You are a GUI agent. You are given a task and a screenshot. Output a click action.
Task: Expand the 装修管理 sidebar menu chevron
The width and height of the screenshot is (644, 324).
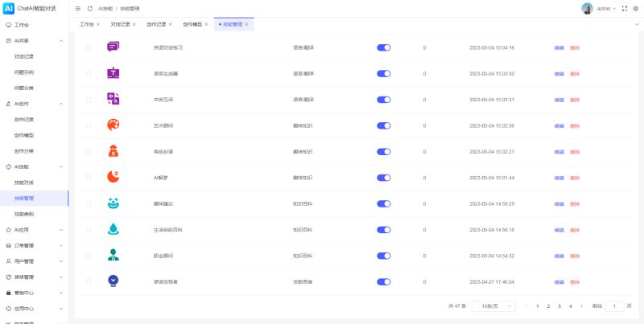(61, 277)
